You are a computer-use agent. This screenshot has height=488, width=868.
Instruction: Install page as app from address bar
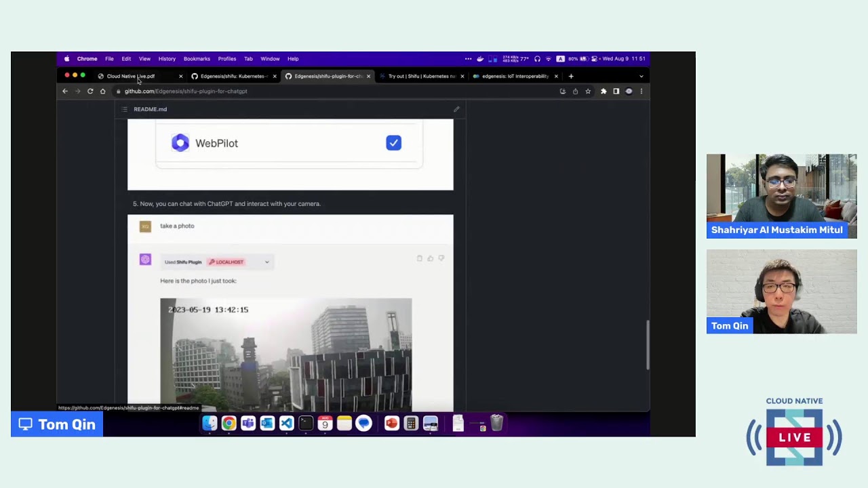[x=562, y=91]
